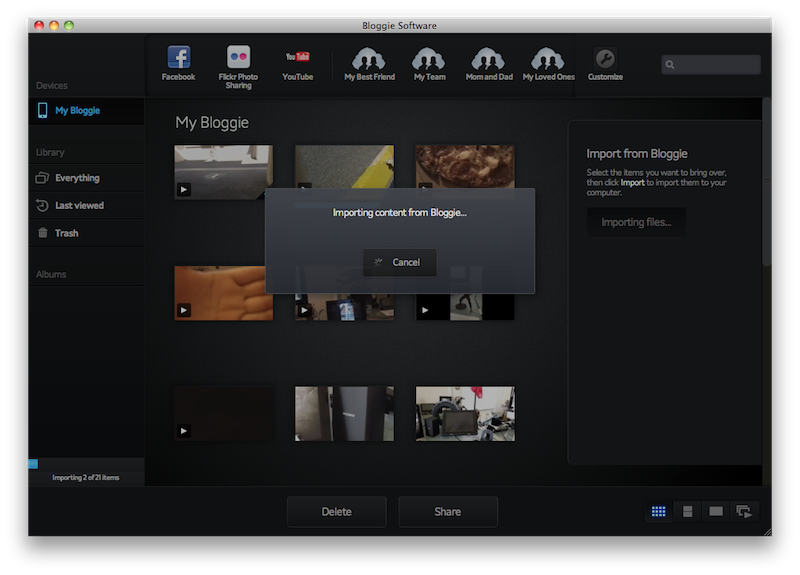This screenshot has height=575, width=800.
Task: Play the gray floor video via play badge
Action: 184,190
